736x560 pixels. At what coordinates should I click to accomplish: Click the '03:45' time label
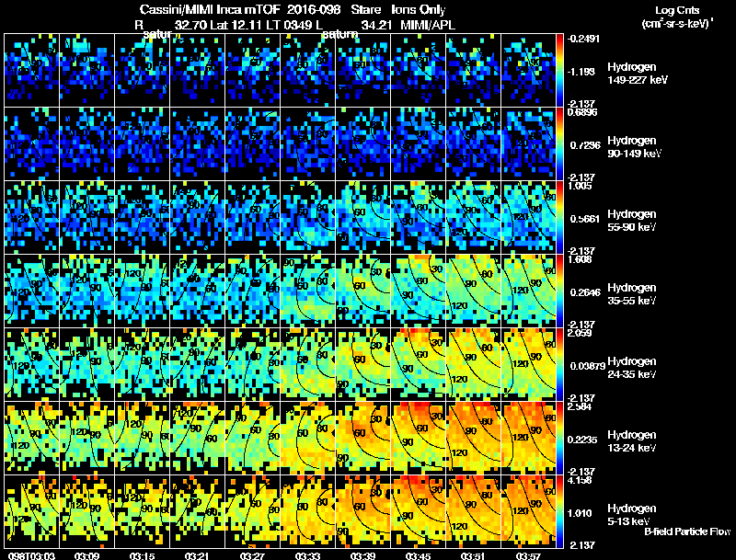click(418, 556)
